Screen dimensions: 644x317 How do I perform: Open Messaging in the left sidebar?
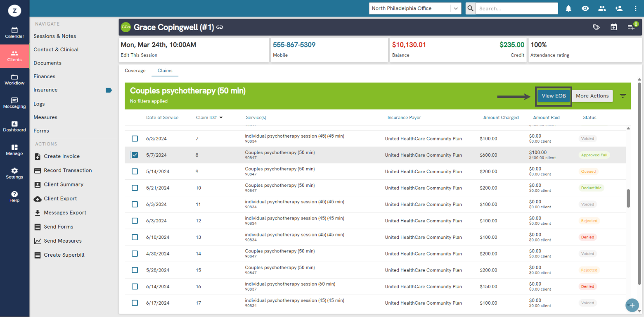[x=14, y=103]
